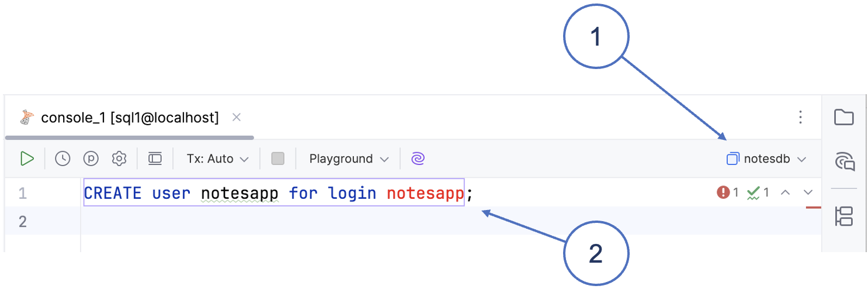The height and width of the screenshot is (289, 868).
Task: Click the purple AI Assistant spiral icon
Action: click(x=418, y=159)
